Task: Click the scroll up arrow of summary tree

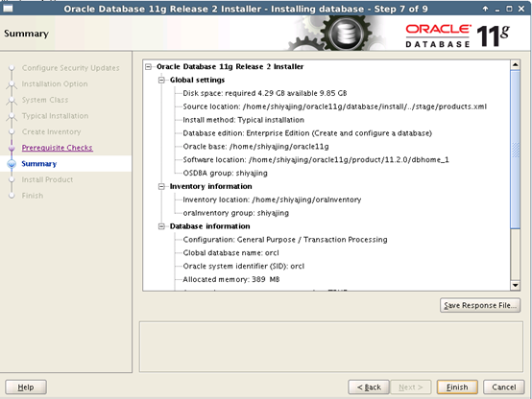Action: coord(515,65)
